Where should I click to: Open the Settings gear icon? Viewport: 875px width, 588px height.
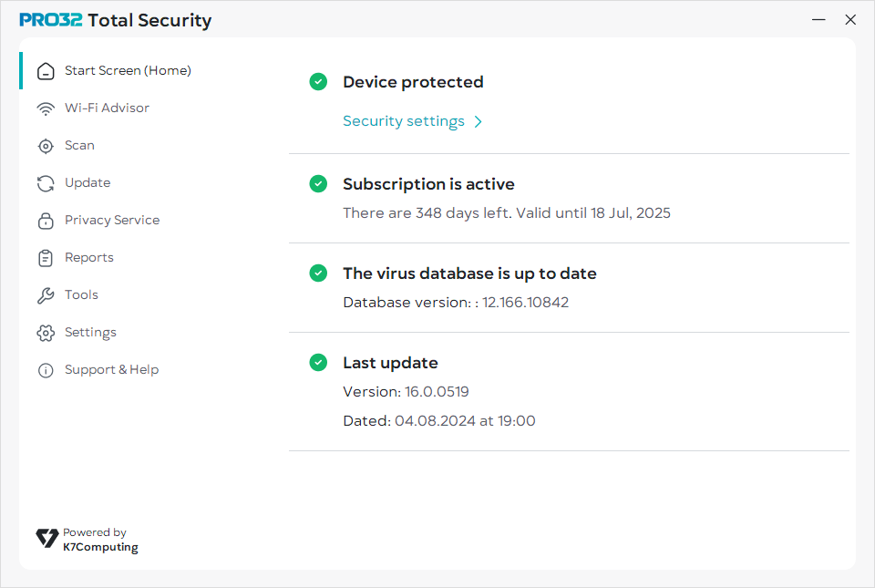pos(46,333)
